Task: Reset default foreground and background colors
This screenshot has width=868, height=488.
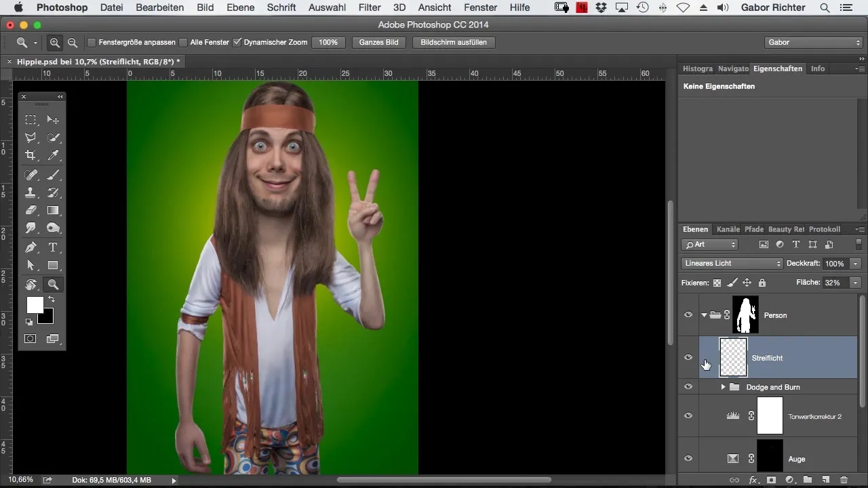Action: tap(29, 322)
